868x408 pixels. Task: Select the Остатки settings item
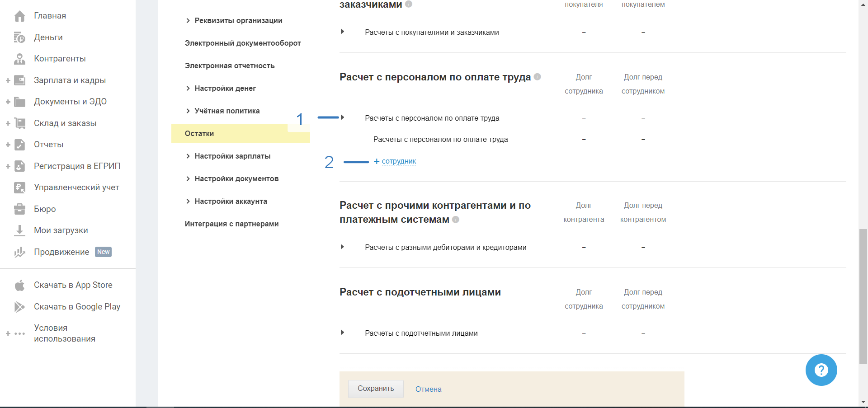click(241, 133)
